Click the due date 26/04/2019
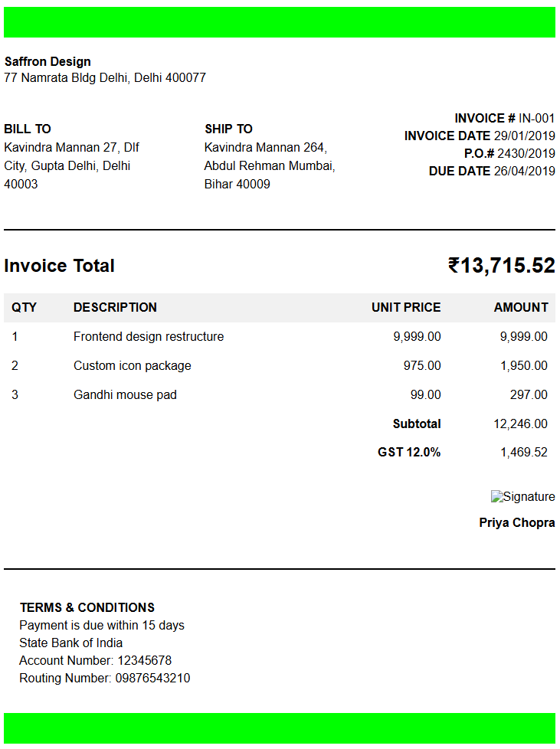560x749 pixels. pos(524,171)
